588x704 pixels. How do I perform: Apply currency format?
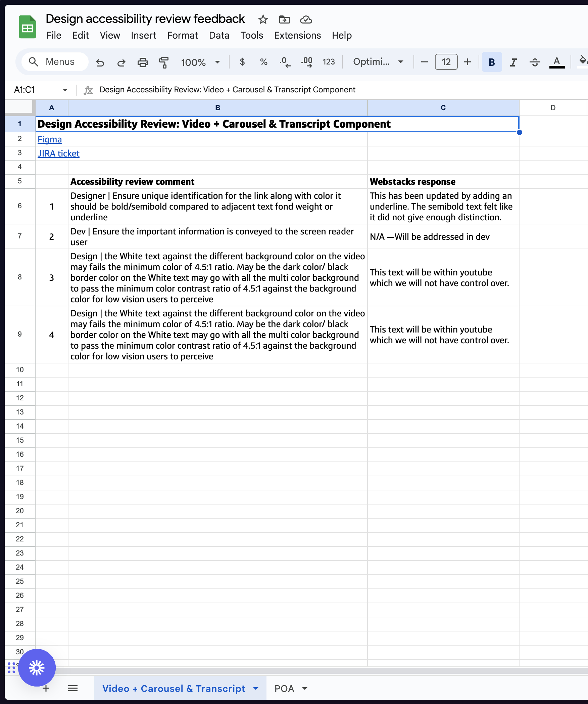242,62
